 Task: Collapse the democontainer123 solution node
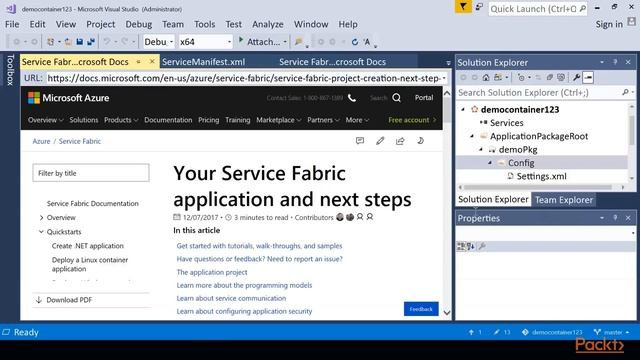[463, 109]
